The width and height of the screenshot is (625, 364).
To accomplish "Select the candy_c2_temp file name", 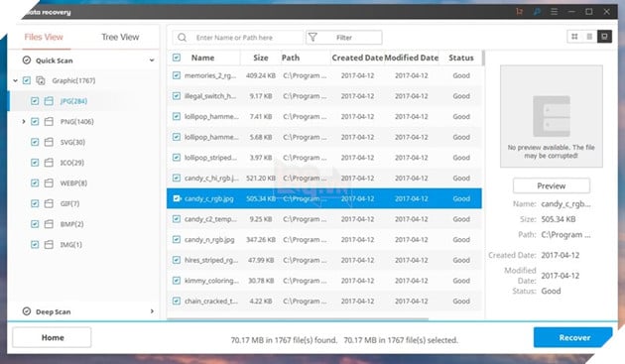I will pos(210,219).
